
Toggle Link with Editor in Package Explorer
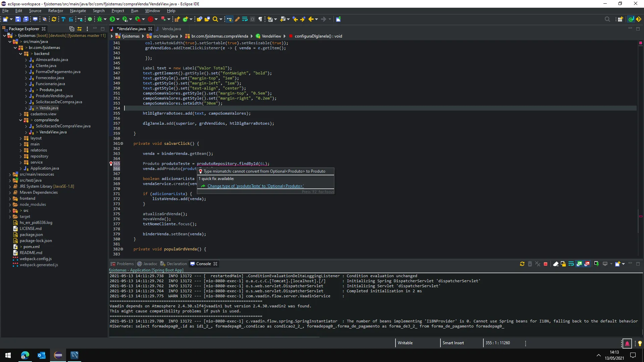pyautogui.click(x=79, y=29)
